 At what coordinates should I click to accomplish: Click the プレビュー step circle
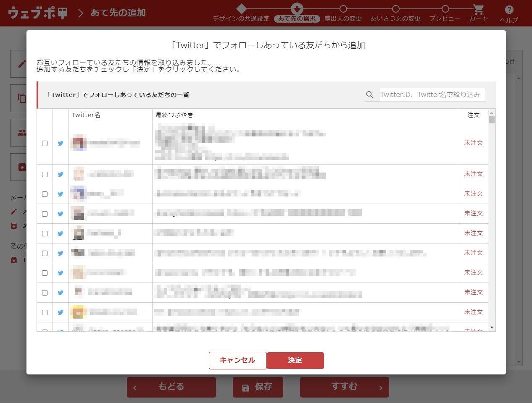pos(445,9)
